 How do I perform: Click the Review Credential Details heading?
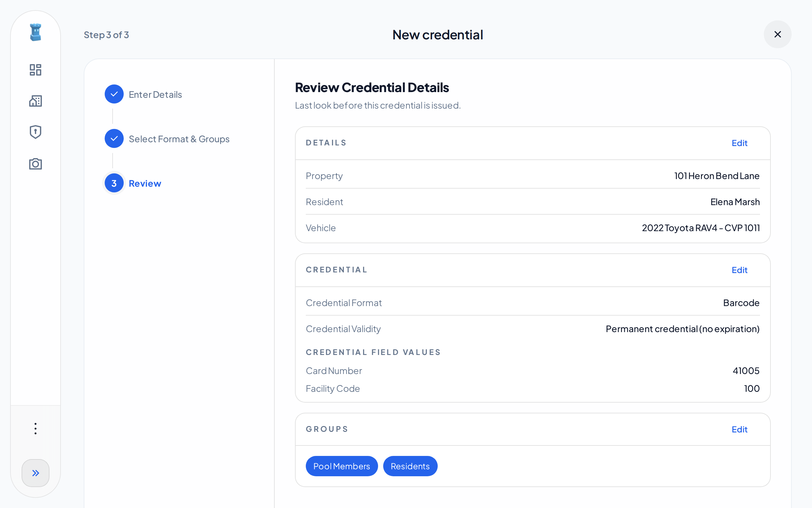372,87
